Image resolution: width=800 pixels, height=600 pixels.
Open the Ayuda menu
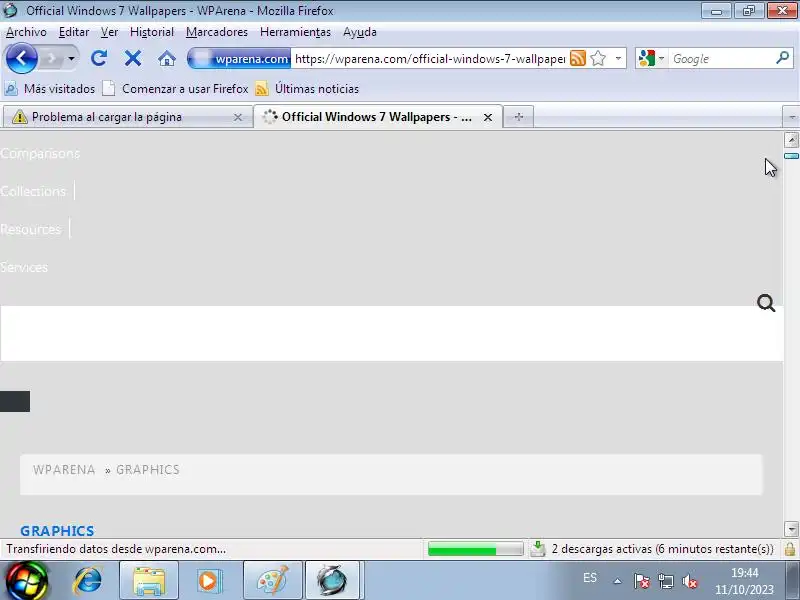pos(360,32)
